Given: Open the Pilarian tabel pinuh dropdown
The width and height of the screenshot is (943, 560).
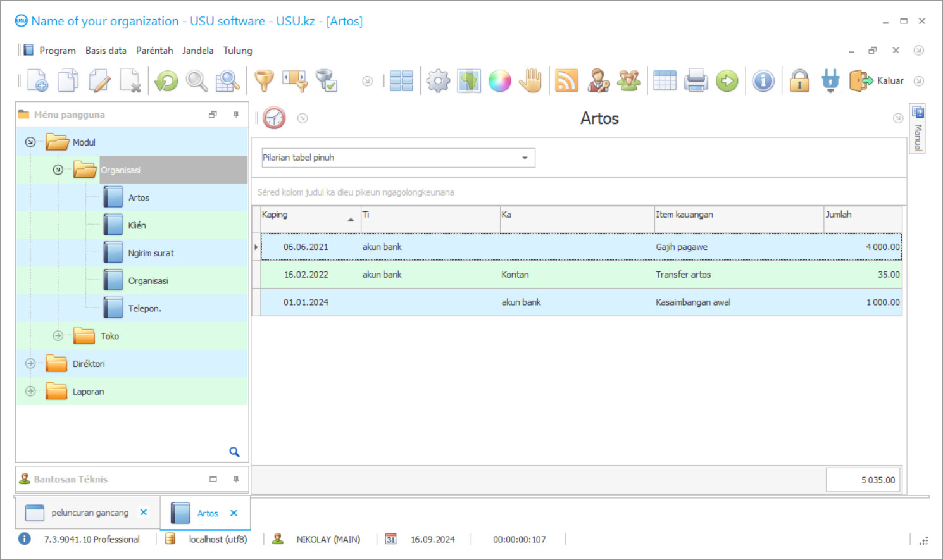Looking at the screenshot, I should pyautogui.click(x=525, y=158).
